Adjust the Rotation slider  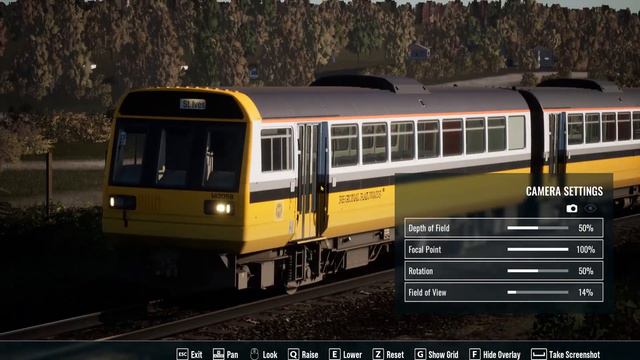(x=538, y=271)
